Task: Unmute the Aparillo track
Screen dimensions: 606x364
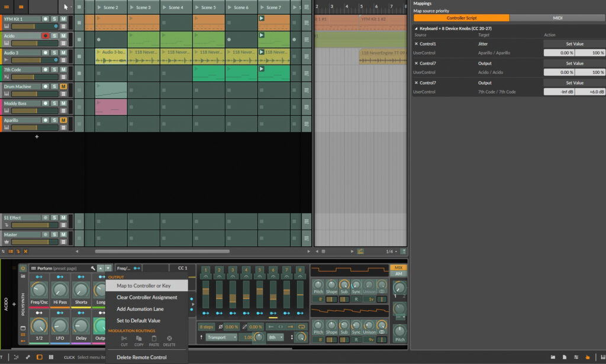Action: click(63, 121)
